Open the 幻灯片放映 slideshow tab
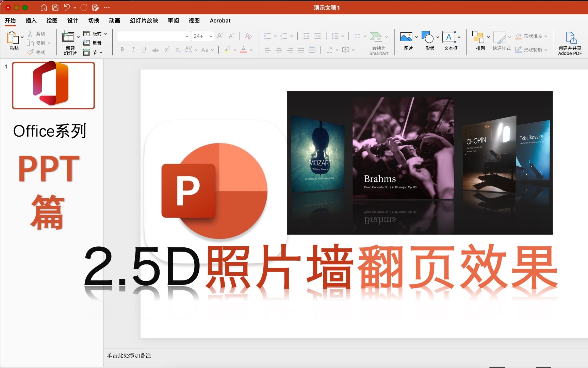This screenshot has height=368, width=588. tap(144, 20)
